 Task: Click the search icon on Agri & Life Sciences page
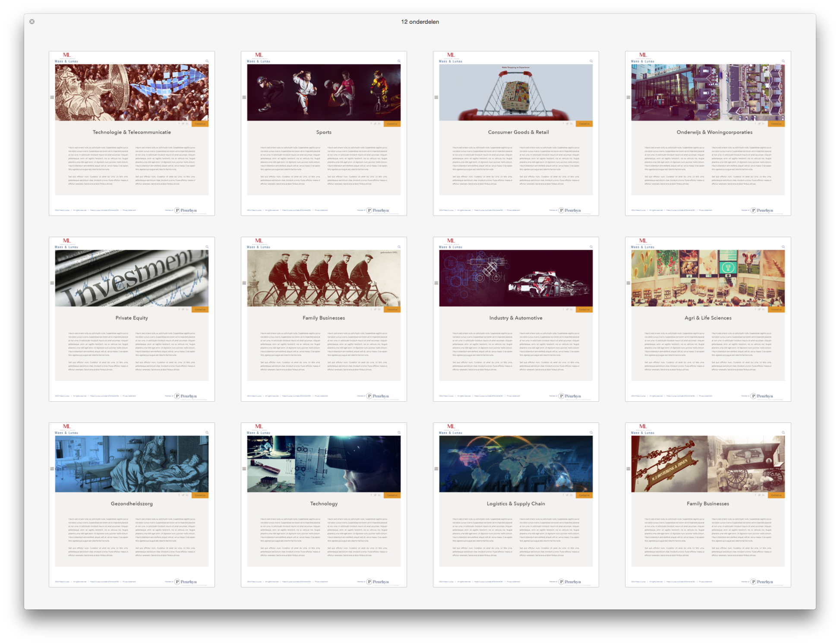(783, 247)
